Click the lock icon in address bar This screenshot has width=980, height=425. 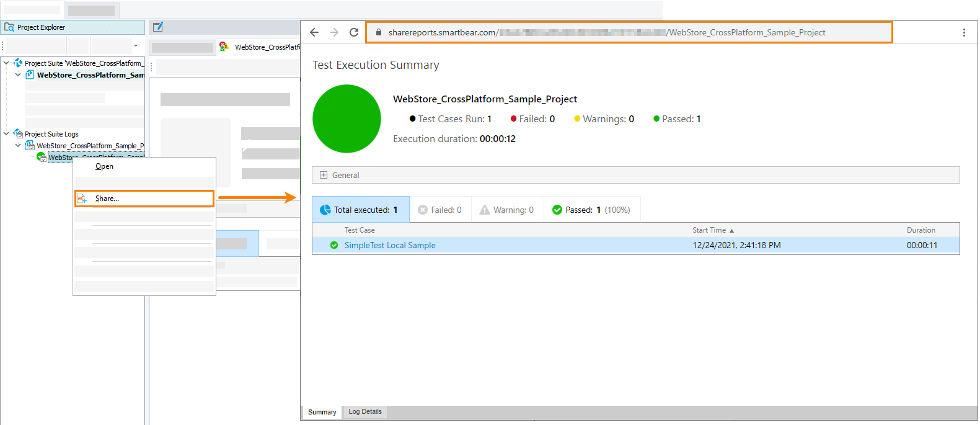click(378, 32)
